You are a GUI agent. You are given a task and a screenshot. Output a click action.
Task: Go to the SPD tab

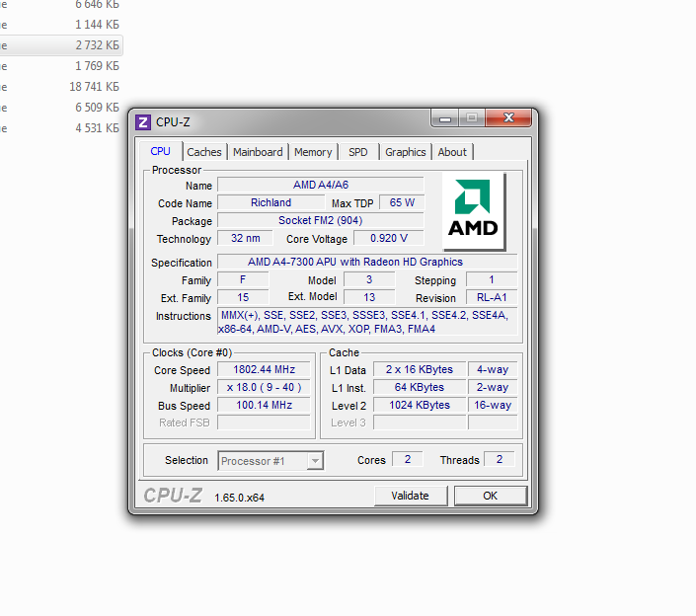[357, 152]
